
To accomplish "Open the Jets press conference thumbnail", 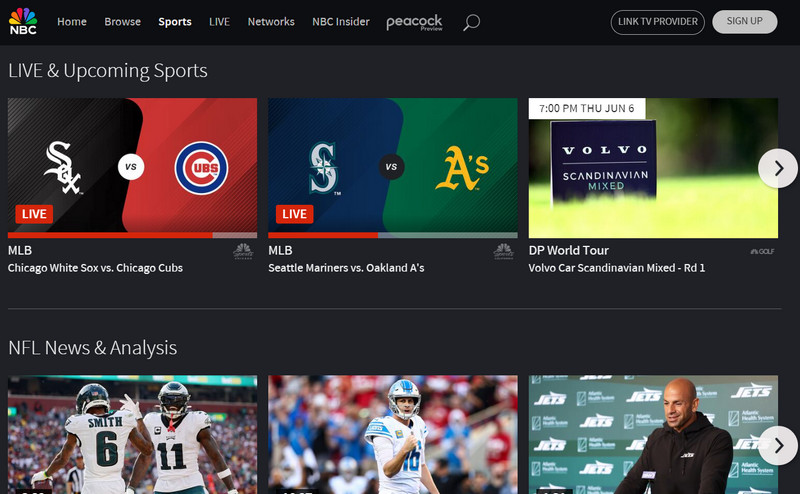I will coord(653,435).
